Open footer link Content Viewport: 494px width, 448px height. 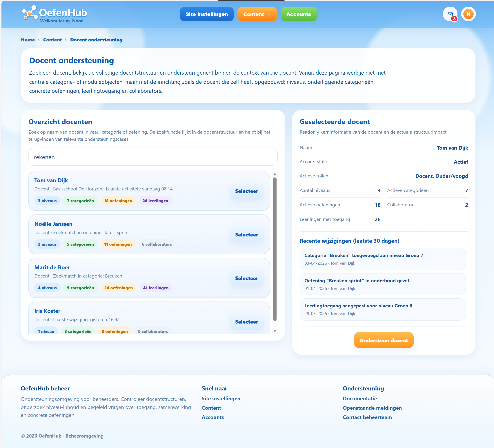pos(211,408)
